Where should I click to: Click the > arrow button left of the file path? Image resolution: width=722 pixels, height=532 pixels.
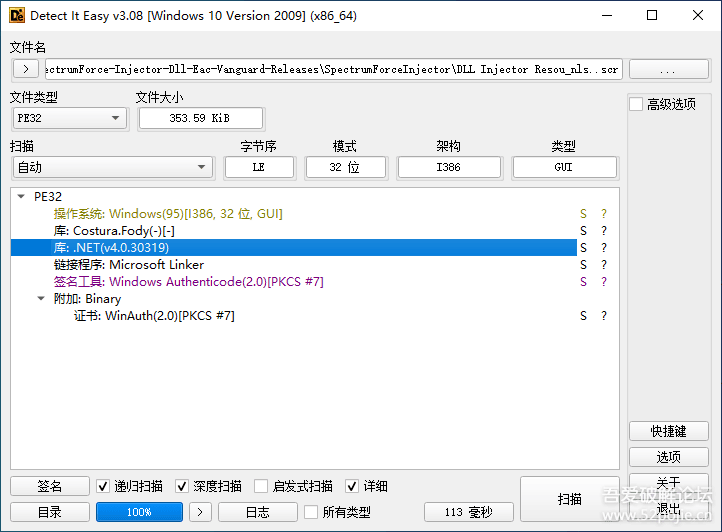click(x=26, y=69)
